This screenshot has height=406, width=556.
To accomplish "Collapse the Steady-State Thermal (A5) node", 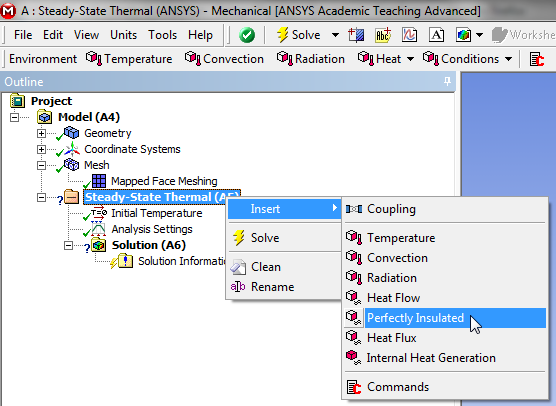I will (41, 197).
